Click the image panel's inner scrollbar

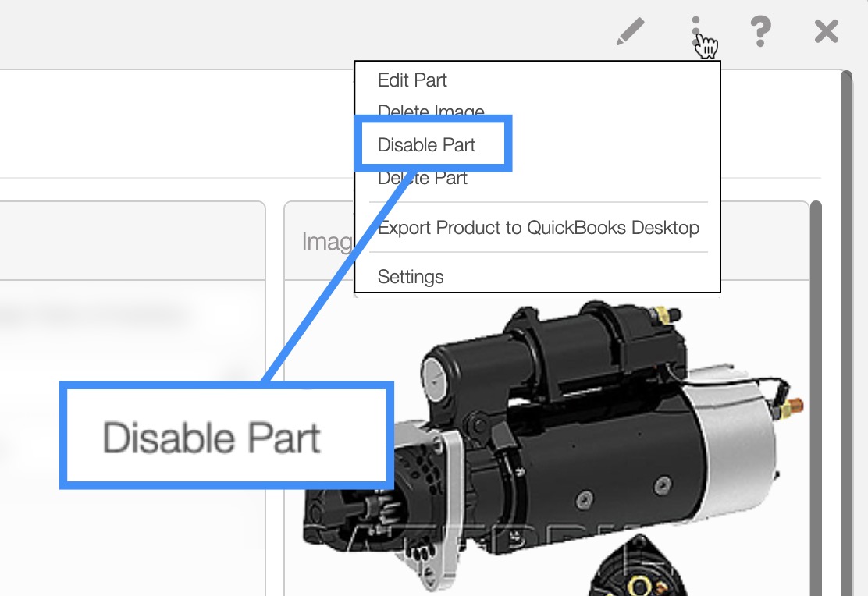pyautogui.click(x=816, y=390)
